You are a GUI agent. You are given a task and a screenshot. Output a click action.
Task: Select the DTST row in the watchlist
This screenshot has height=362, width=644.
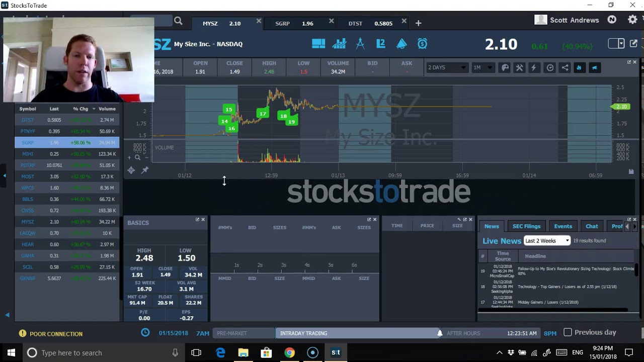(x=67, y=120)
